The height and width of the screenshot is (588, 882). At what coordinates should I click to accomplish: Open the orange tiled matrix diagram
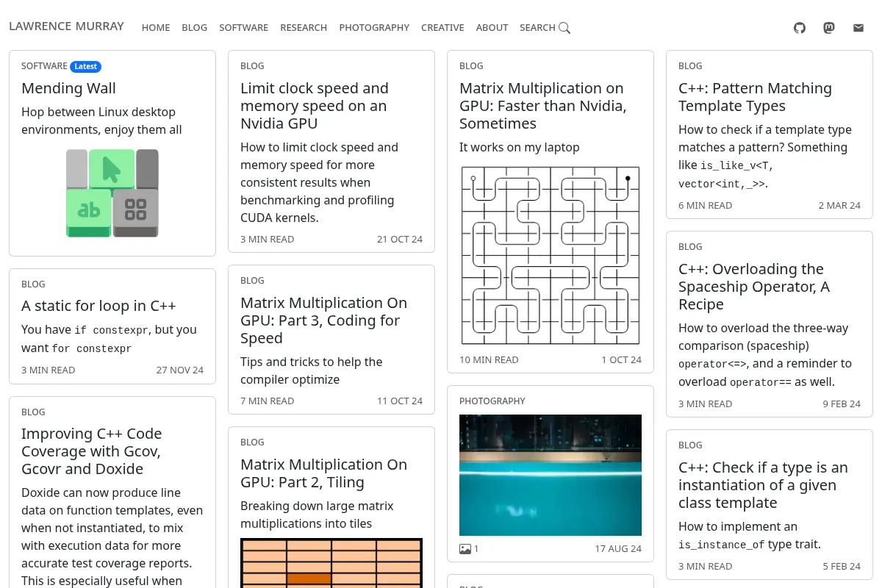(331, 563)
